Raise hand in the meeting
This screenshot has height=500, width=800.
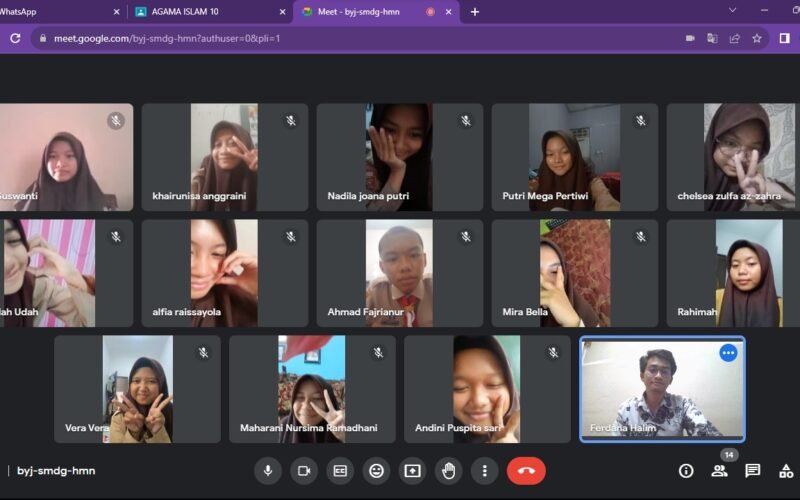[448, 471]
